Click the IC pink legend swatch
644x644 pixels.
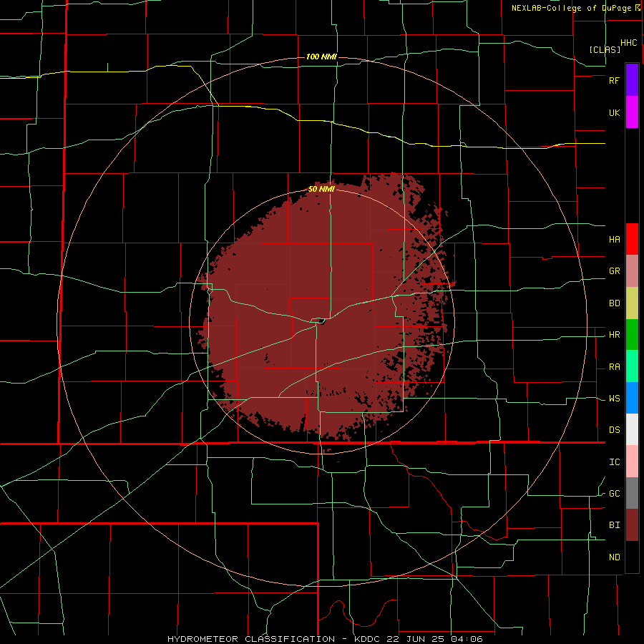click(x=632, y=462)
